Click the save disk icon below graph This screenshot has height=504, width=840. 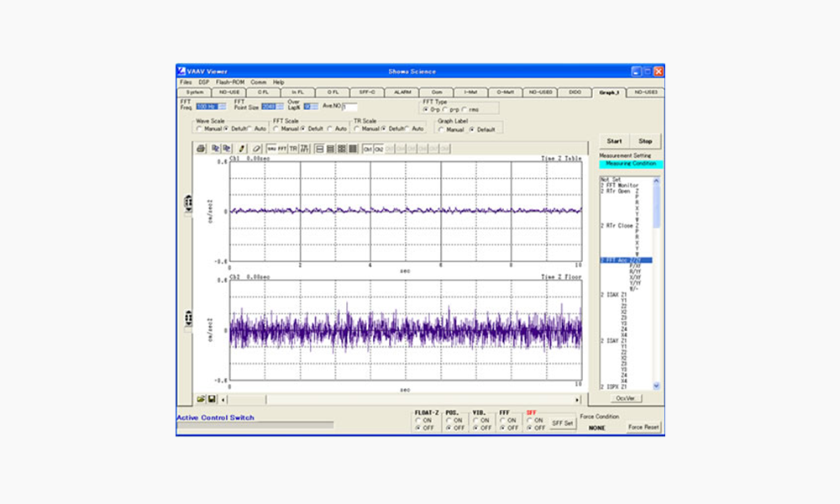(212, 398)
